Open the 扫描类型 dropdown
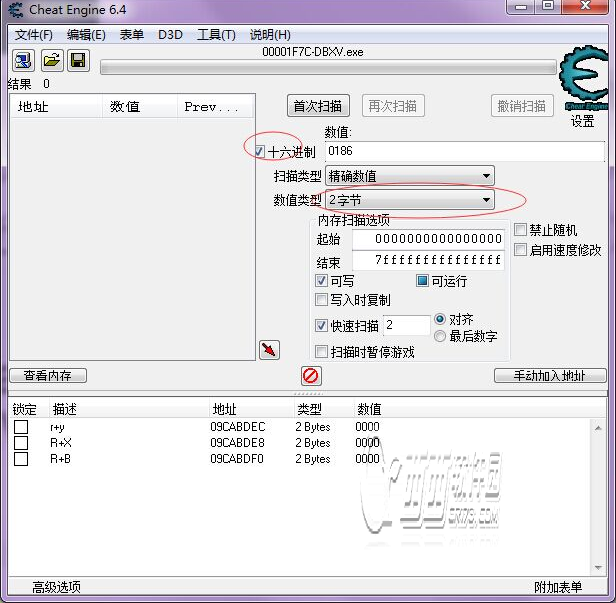The image size is (616, 603). [x=410, y=176]
